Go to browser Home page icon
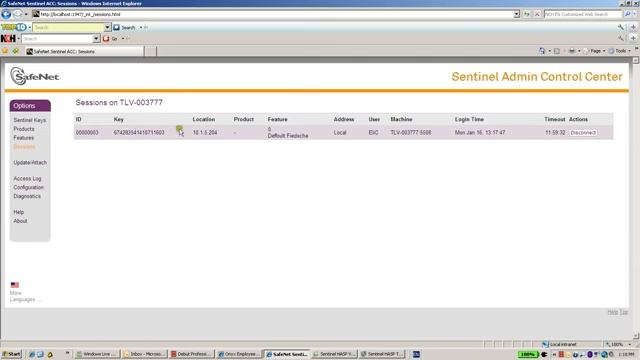 click(x=542, y=51)
